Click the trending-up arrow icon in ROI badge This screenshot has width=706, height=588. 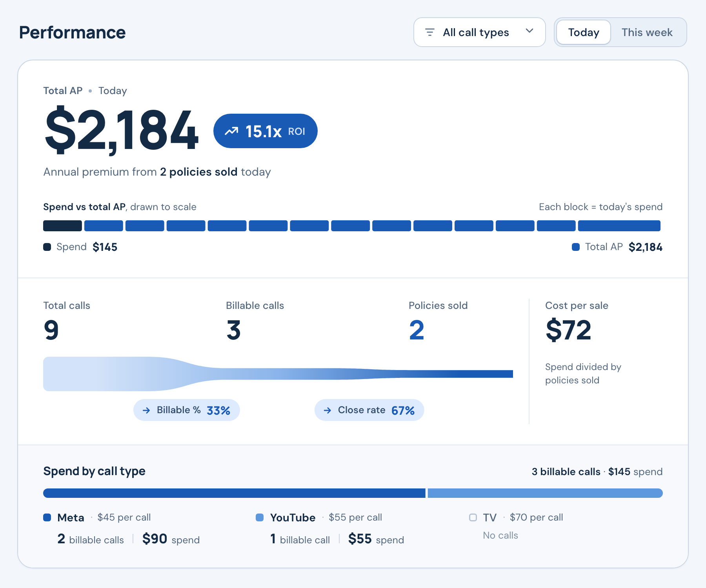(x=231, y=131)
